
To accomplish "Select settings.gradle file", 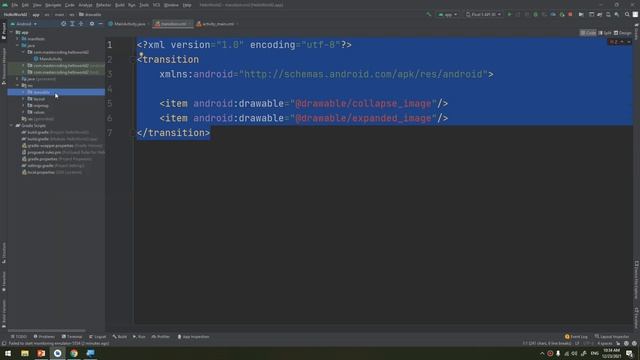I will point(40,166).
